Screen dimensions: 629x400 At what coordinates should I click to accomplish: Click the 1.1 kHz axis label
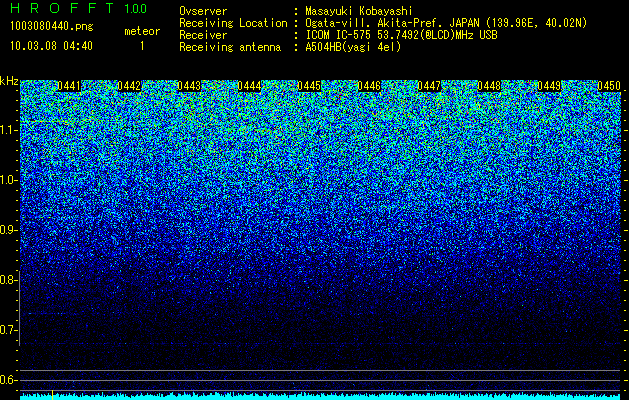click(x=9, y=130)
